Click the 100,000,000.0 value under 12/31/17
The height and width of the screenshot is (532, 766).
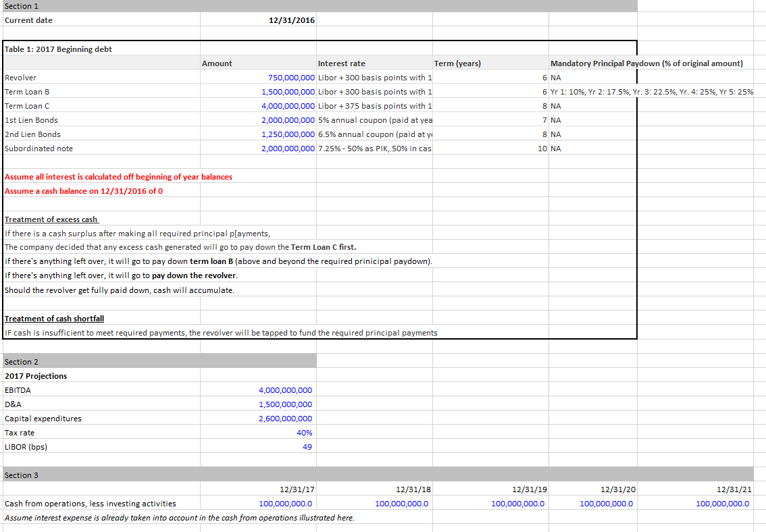(x=285, y=503)
